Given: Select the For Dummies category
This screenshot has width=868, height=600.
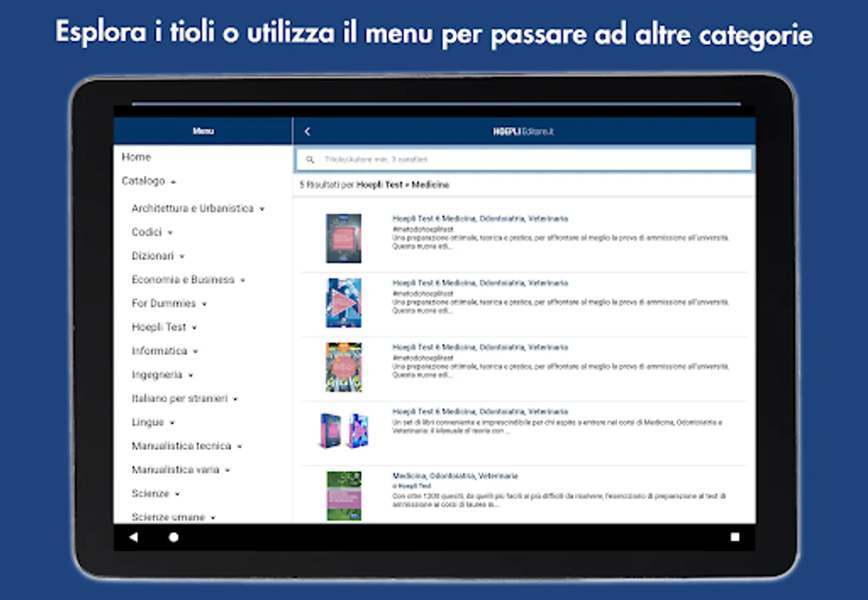Looking at the screenshot, I should [x=164, y=303].
